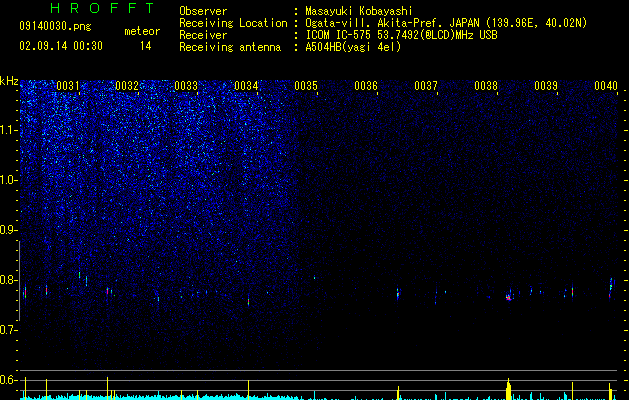This screenshot has width=629, height=400.
Task: Click the date 02.09.14 00:30
Action: [61, 46]
